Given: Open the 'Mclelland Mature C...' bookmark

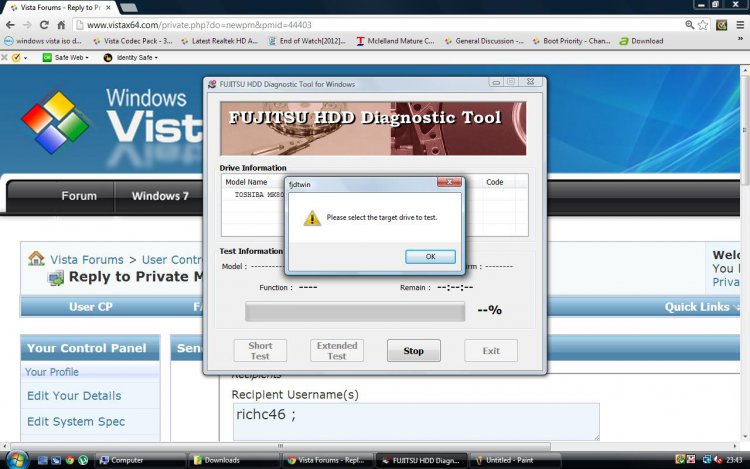Looking at the screenshot, I should pos(395,41).
